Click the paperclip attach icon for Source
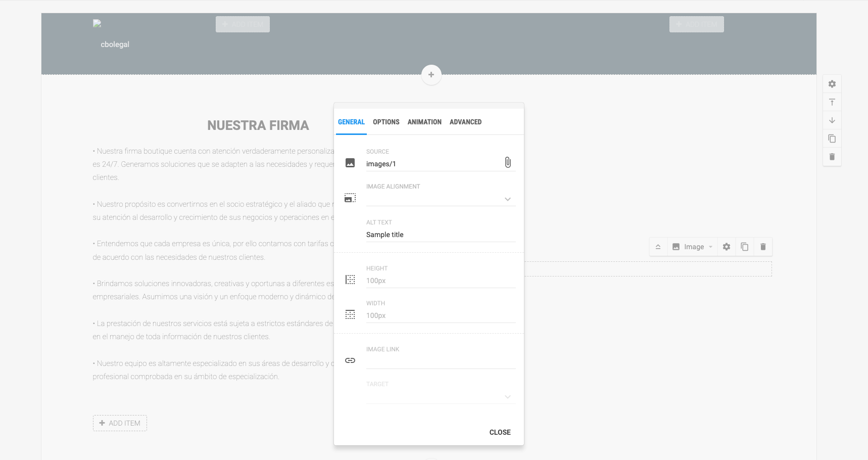The width and height of the screenshot is (868, 460). 508,162
